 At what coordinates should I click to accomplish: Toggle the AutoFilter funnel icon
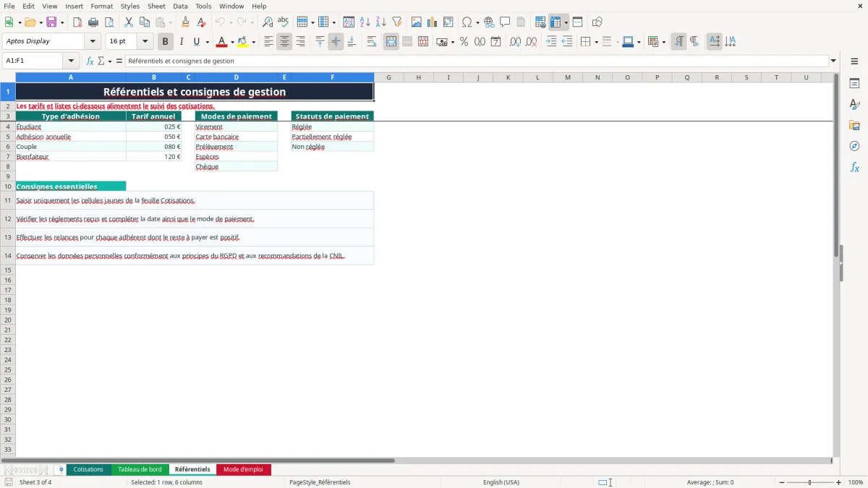pyautogui.click(x=397, y=22)
